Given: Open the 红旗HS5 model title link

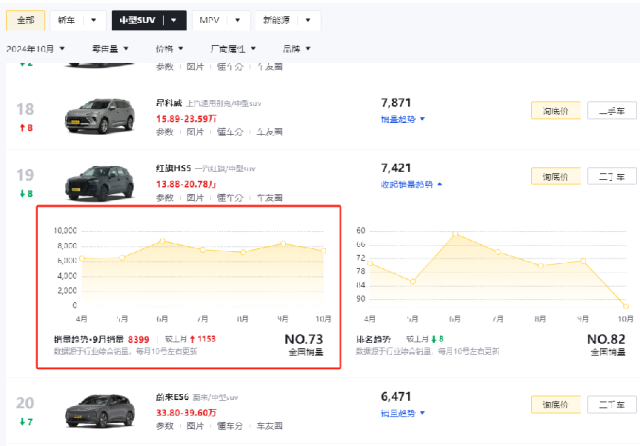Looking at the screenshot, I should (173, 168).
